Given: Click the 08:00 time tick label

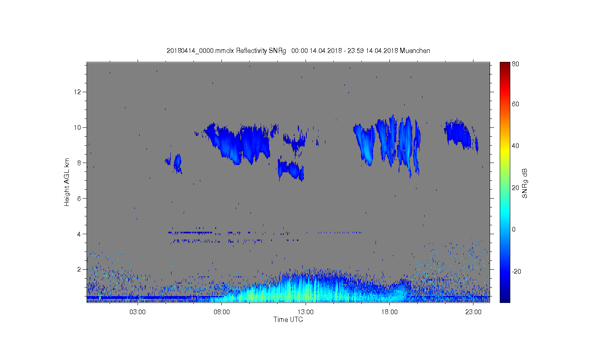Looking at the screenshot, I should click(222, 312).
